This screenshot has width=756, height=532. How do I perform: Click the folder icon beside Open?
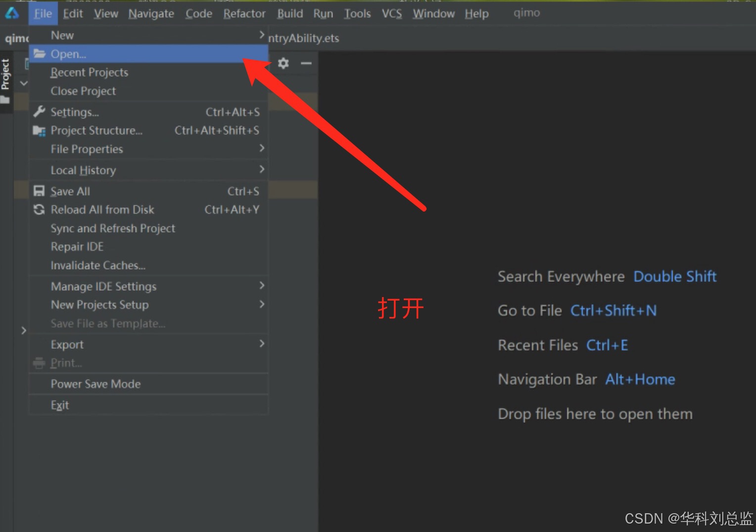[x=40, y=54]
